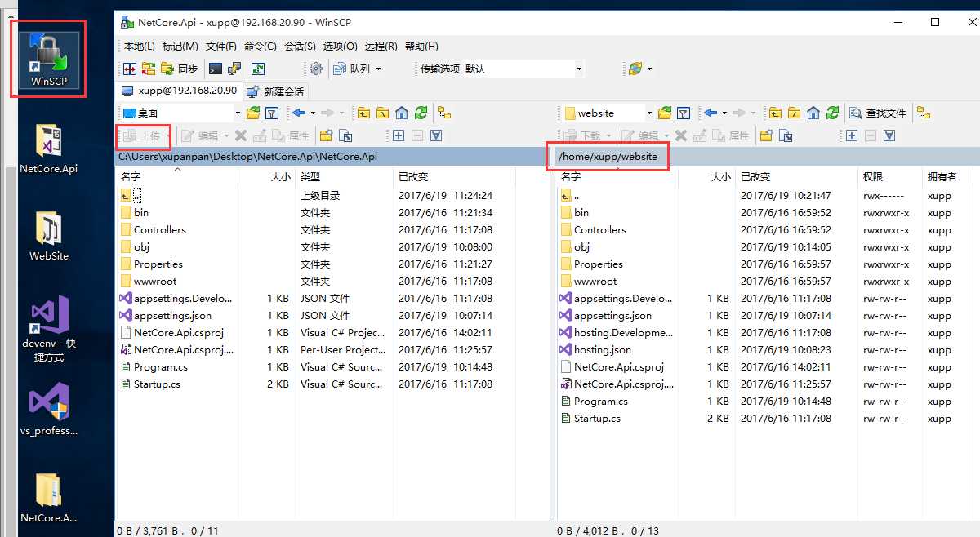Open the 选项(O) menu
This screenshot has width=980, height=537.
pyautogui.click(x=340, y=47)
